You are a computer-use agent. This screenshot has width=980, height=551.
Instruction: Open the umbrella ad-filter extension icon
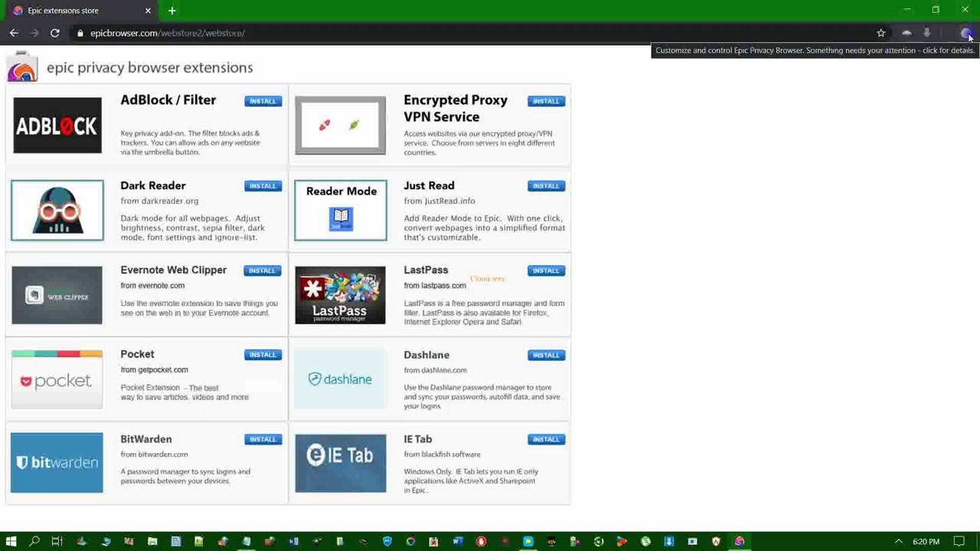pos(906,33)
